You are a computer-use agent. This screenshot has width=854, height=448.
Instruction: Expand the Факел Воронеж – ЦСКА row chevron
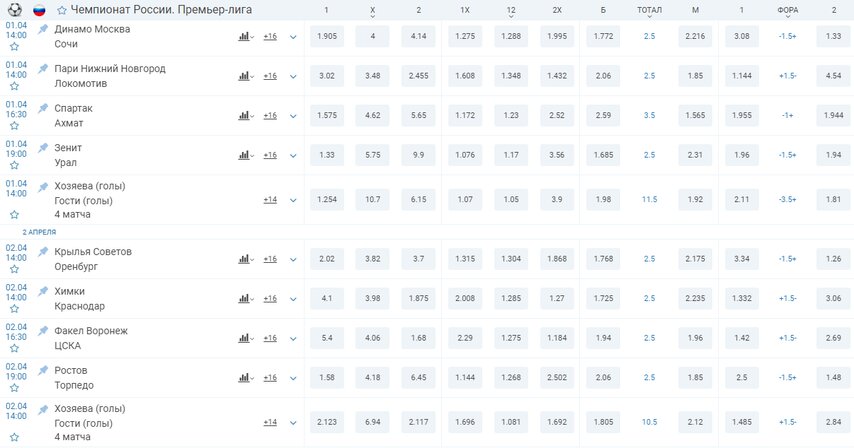coord(293,339)
